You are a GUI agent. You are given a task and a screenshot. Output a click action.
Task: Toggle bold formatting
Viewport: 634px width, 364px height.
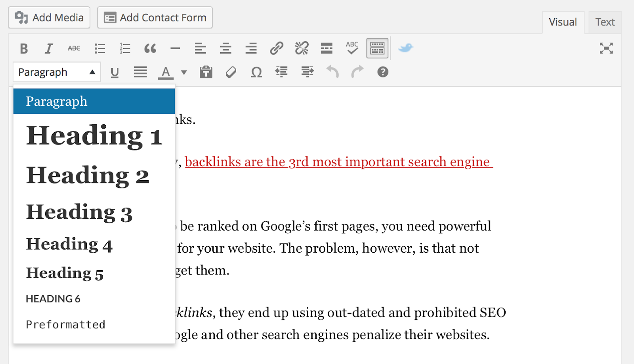23,48
